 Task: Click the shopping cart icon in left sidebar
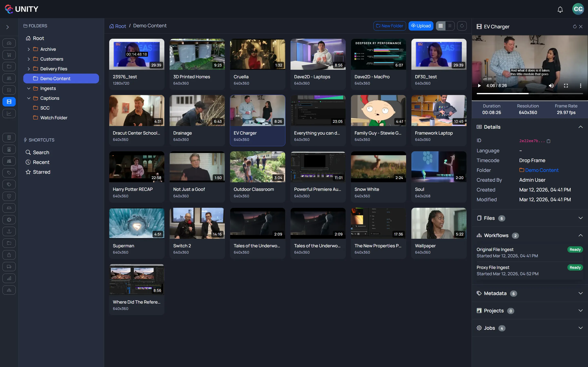(x=9, y=55)
